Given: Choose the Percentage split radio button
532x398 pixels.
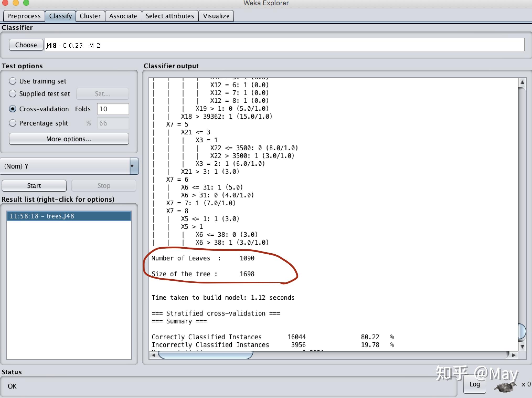Looking at the screenshot, I should (13, 123).
